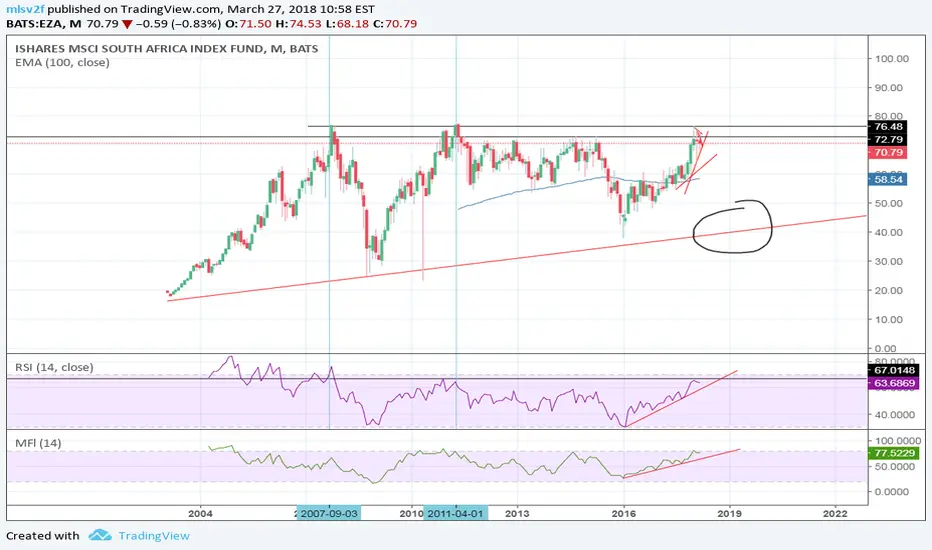The width and height of the screenshot is (932, 550).
Task: Open the mlsv2f author profile link
Action: tap(26, 9)
